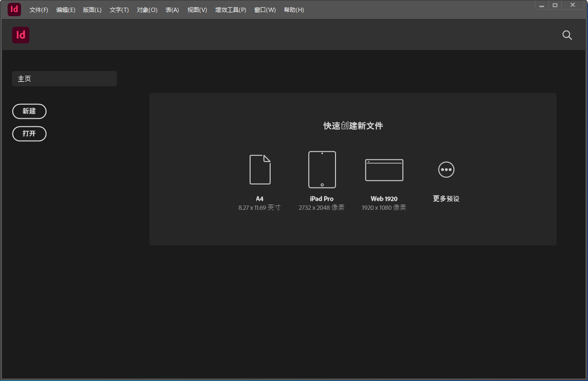Click the 1920 x 1080 像素 size text
This screenshot has width=588, height=381.
tap(384, 208)
